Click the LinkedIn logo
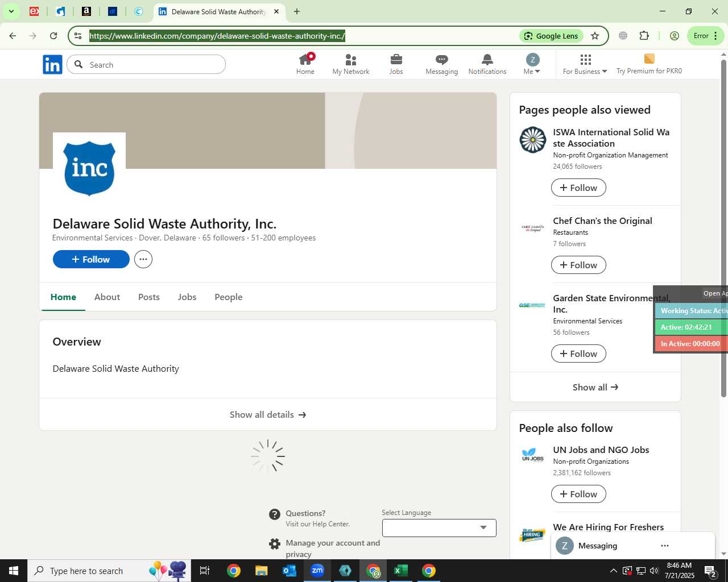Screen dimensions: 728x582 (x=52, y=64)
